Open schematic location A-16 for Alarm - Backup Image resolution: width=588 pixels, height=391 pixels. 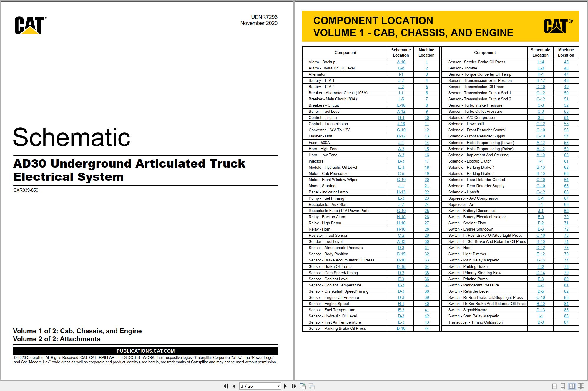(x=401, y=62)
